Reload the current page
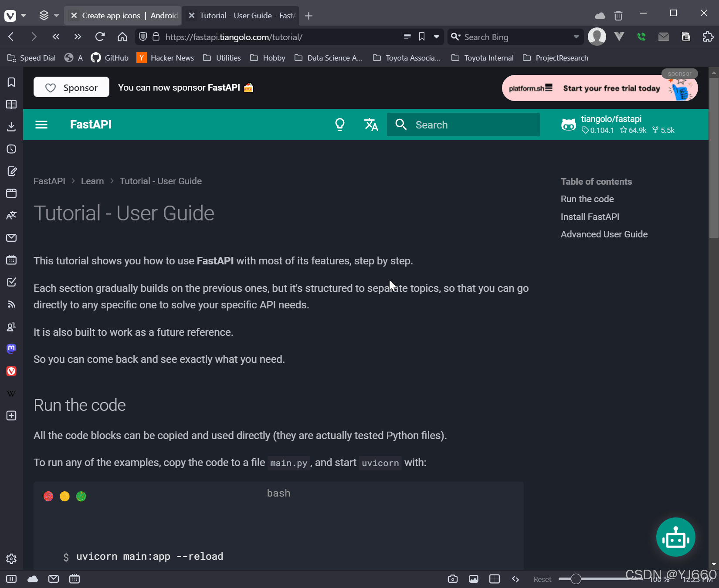Screen dimensions: 719x588 pos(100,37)
